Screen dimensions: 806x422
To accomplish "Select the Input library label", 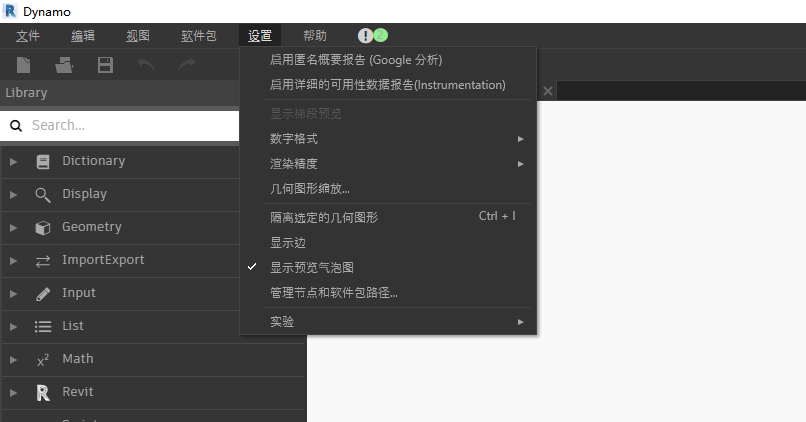I will click(79, 293).
